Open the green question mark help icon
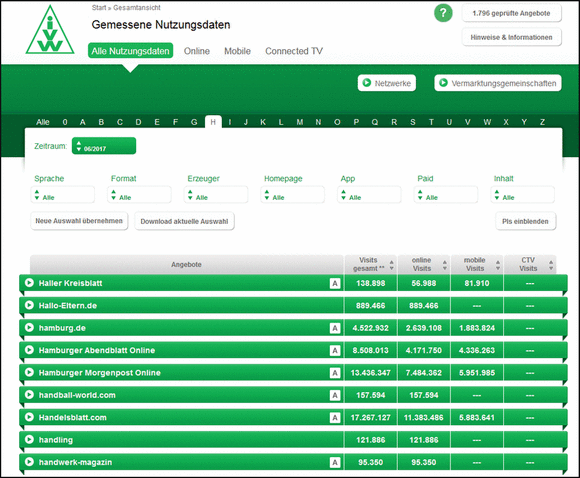The width and height of the screenshot is (580, 478). (443, 13)
